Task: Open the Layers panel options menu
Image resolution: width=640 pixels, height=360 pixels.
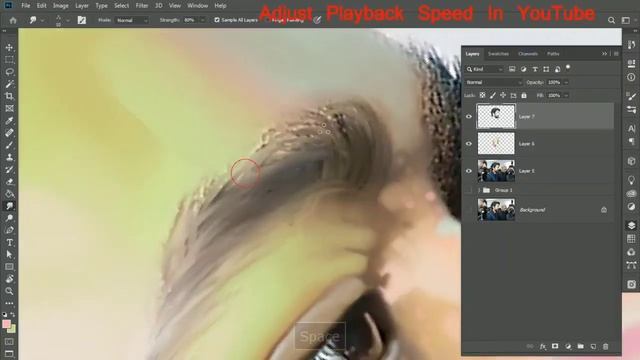Action: coord(616,53)
